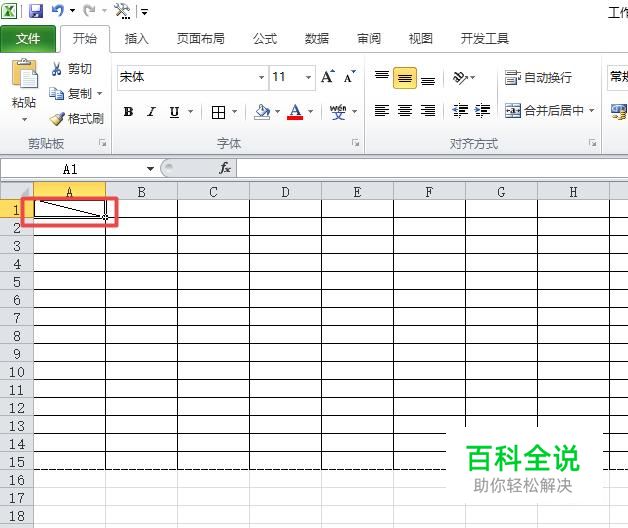Open the 文件 (File) tab
This screenshot has height=528, width=628.
pyautogui.click(x=28, y=38)
